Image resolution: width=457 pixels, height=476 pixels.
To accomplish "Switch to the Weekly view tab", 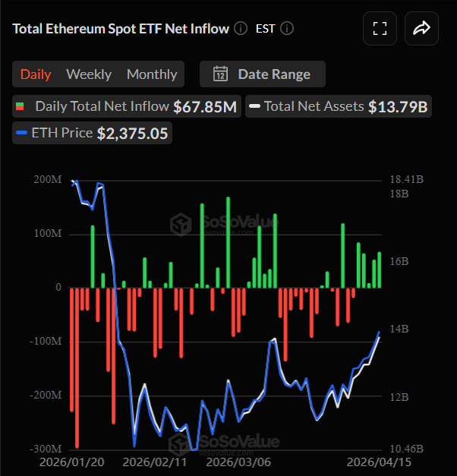I will 89,74.
